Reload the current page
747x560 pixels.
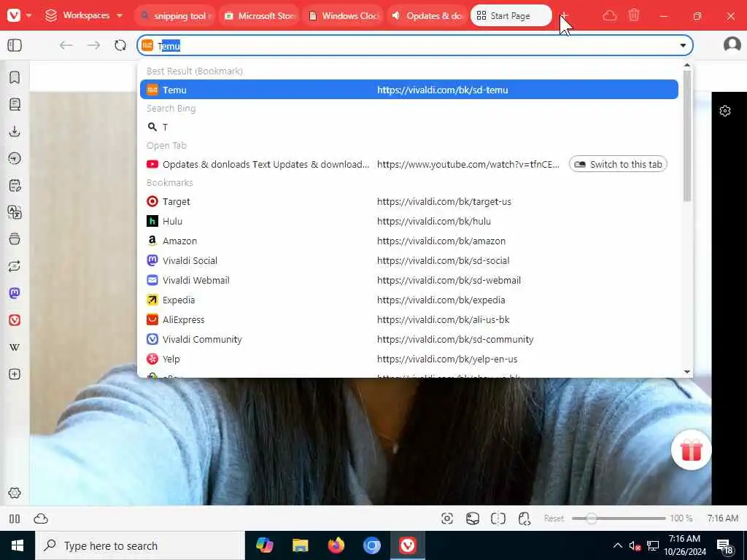120,45
